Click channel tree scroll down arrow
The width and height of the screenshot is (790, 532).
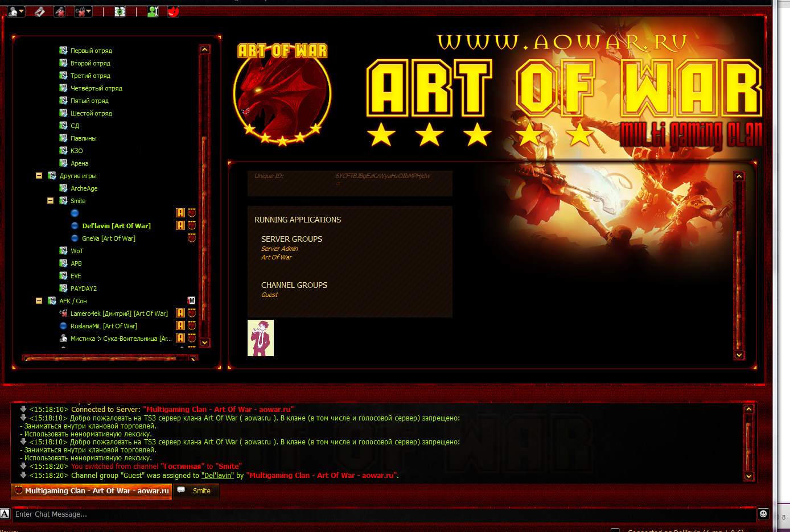click(x=205, y=343)
